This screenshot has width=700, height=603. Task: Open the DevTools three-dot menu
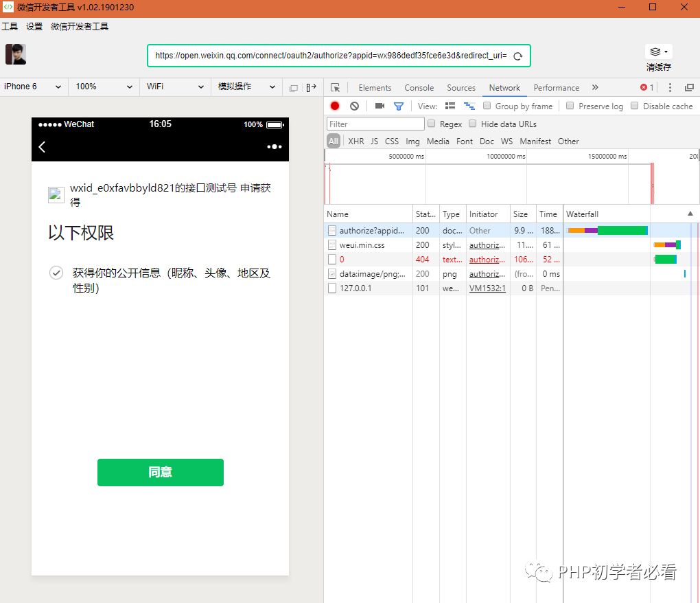(x=670, y=87)
